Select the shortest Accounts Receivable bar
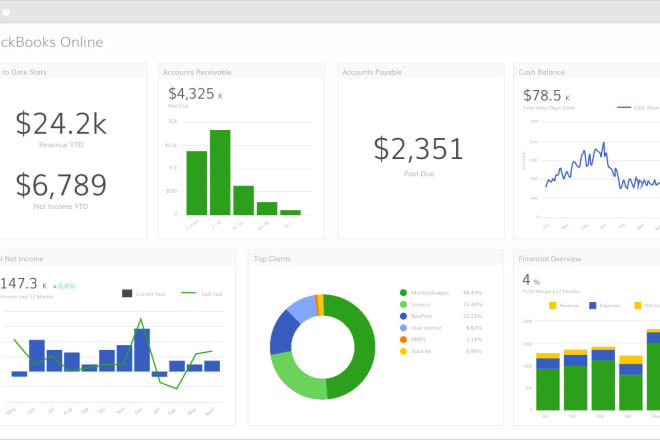The width and height of the screenshot is (660, 440). (x=290, y=212)
